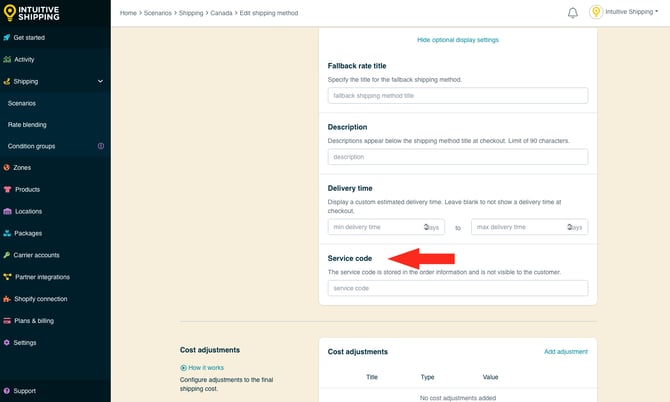Click the Condition groups info badge
This screenshot has width=670, height=402.
tap(101, 146)
